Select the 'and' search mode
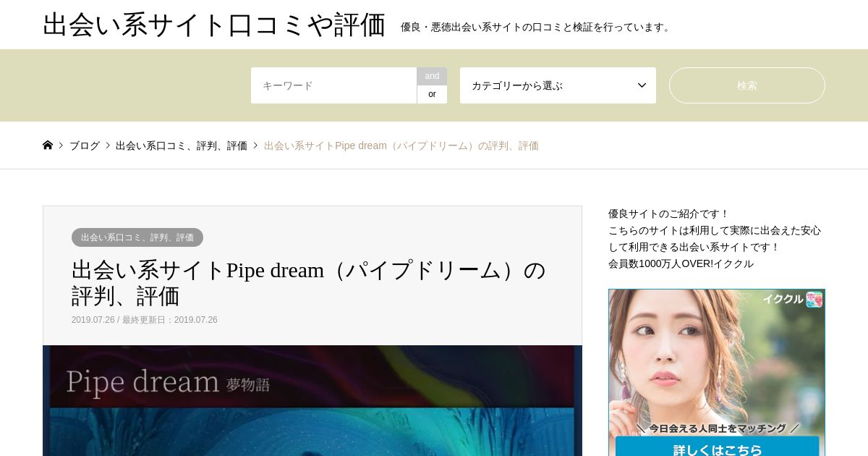The height and width of the screenshot is (456, 868). pos(432,76)
